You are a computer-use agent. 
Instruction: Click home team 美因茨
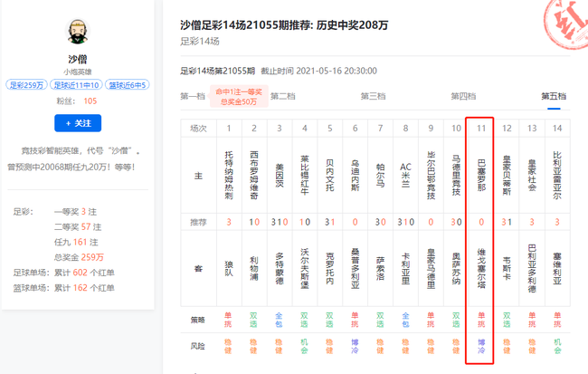280,176
